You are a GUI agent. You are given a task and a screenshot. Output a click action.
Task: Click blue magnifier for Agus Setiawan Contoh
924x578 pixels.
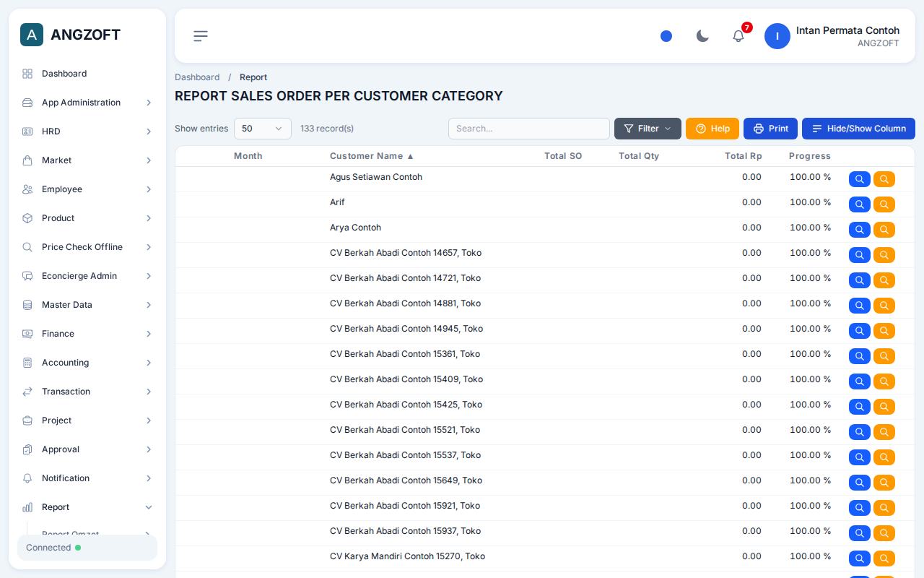[860, 179]
